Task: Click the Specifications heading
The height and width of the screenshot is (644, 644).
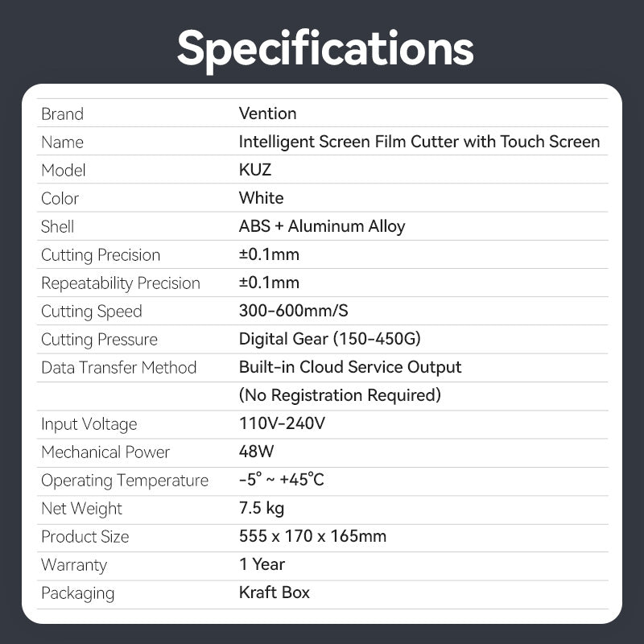Action: (324, 47)
